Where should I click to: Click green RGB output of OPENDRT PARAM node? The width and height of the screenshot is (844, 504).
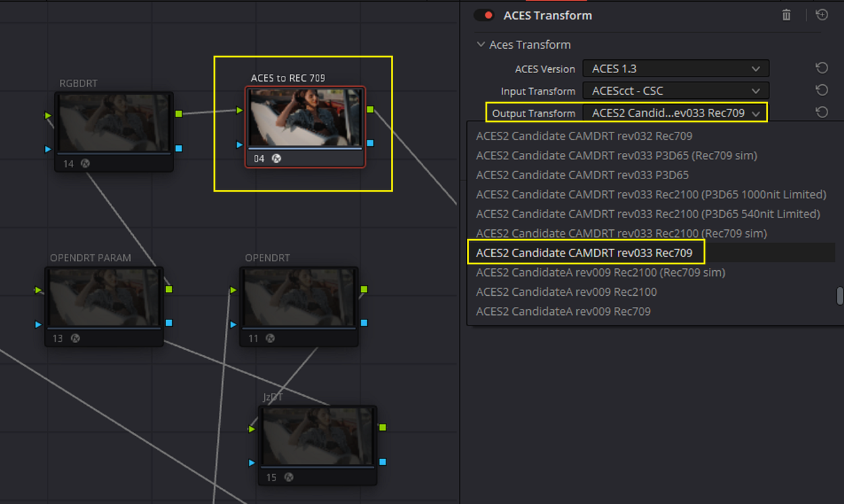[169, 289]
